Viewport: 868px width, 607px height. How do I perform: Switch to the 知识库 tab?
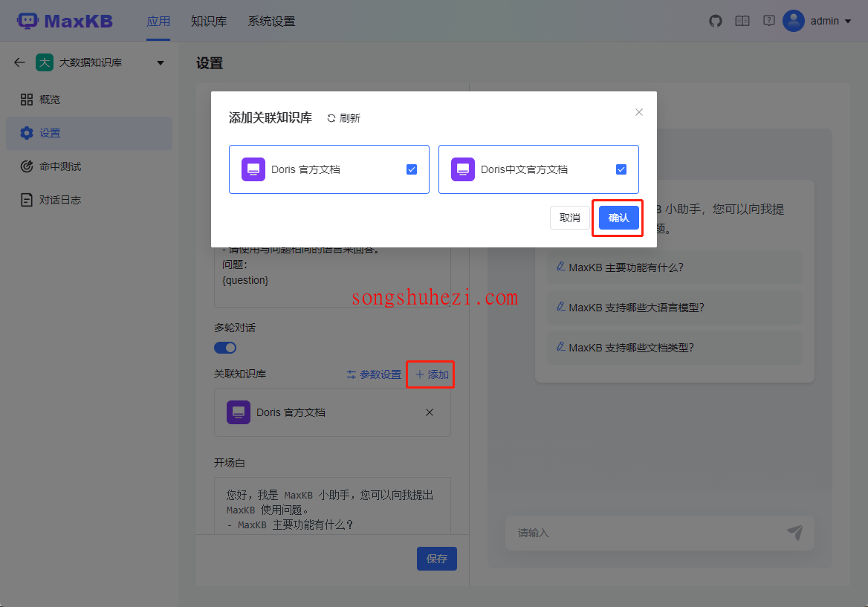pos(210,21)
